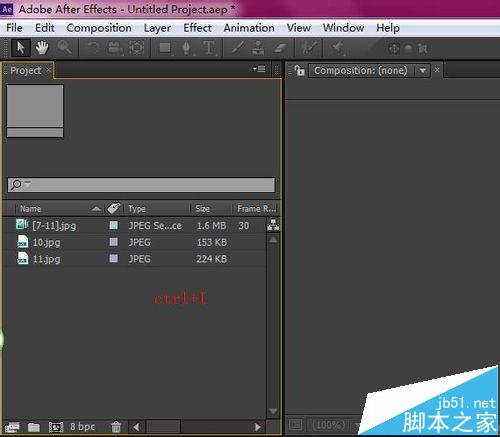Open the Layer menu
This screenshot has width=500, height=437.
(157, 28)
